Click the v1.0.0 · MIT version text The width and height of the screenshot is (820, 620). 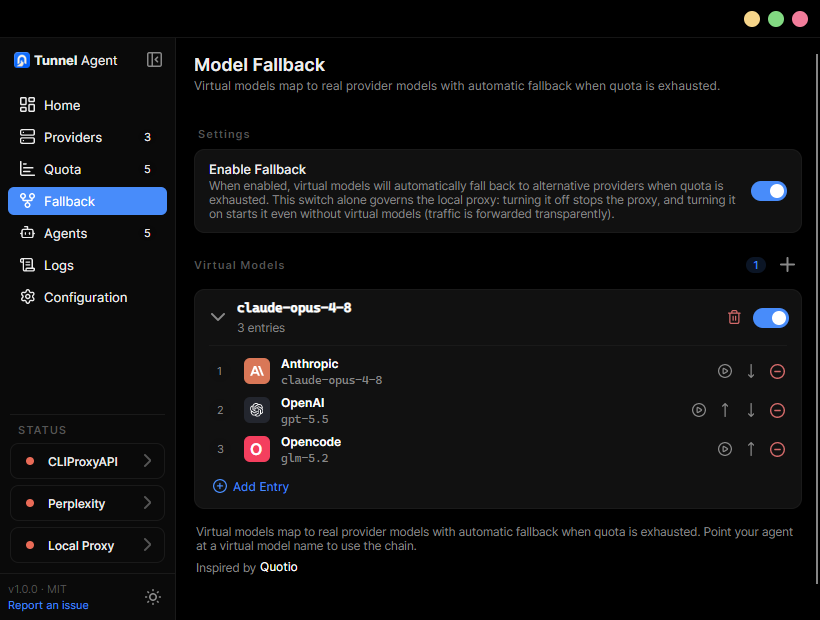coord(37,589)
